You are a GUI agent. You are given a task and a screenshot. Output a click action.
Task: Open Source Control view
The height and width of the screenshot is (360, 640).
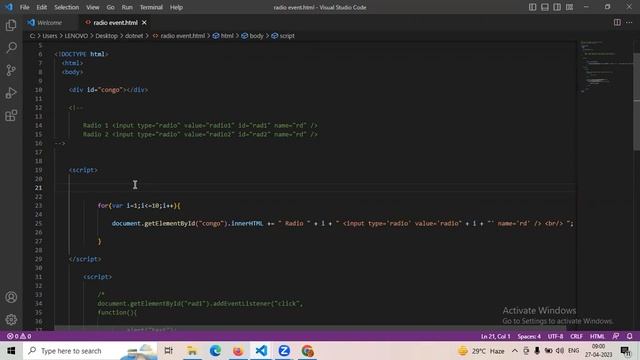[x=11, y=70]
